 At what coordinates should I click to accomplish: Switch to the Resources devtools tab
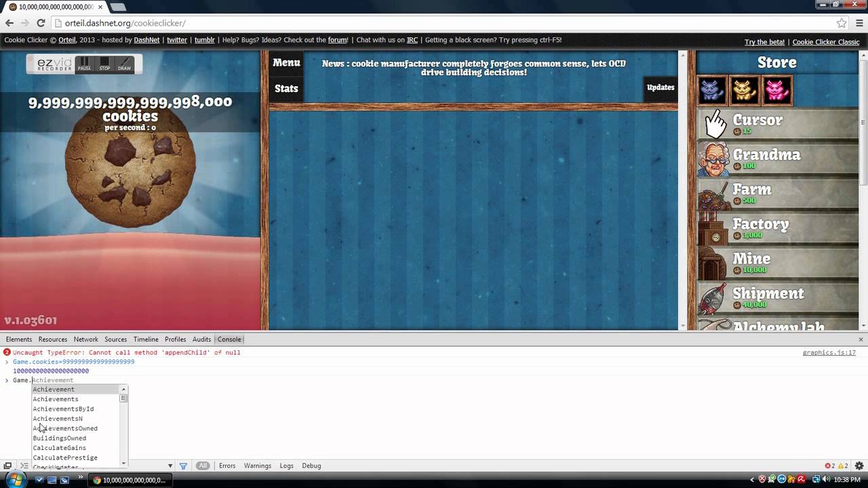pos(53,340)
